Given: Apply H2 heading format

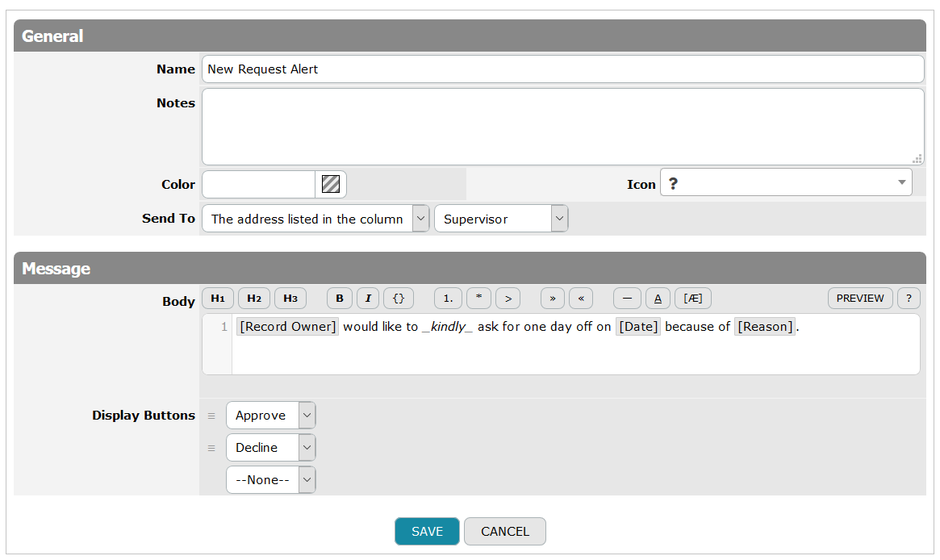Looking at the screenshot, I should click(x=254, y=299).
